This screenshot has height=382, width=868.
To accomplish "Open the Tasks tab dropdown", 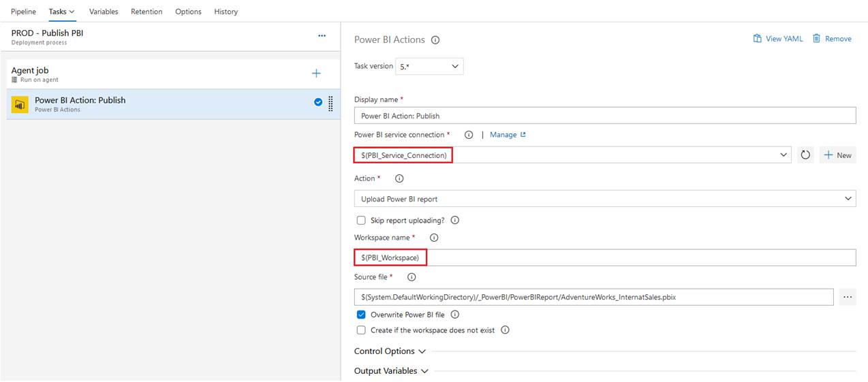I will coord(62,12).
